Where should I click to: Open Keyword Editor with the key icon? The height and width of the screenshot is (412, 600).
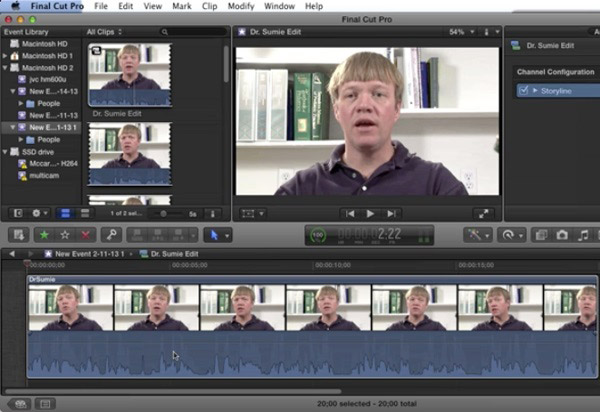click(111, 235)
